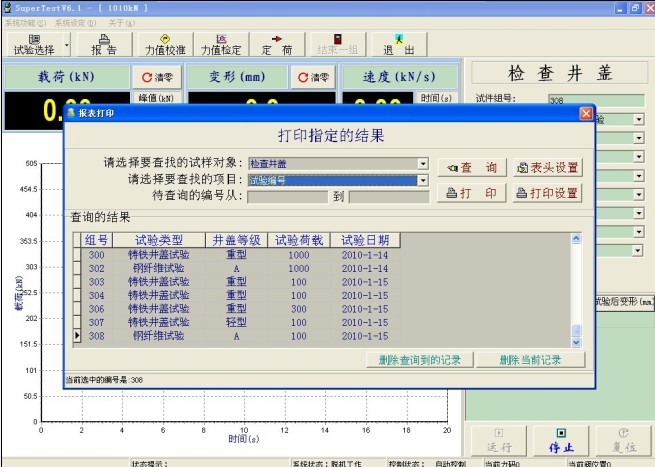Click the 停止 stop button
The height and width of the screenshot is (467, 655).
[x=561, y=441]
